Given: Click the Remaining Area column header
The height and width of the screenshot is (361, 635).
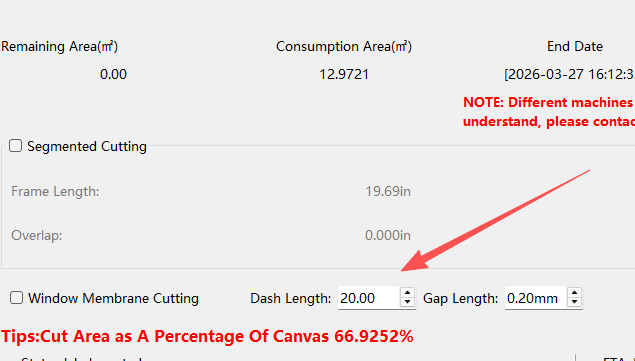Looking at the screenshot, I should tap(60, 47).
